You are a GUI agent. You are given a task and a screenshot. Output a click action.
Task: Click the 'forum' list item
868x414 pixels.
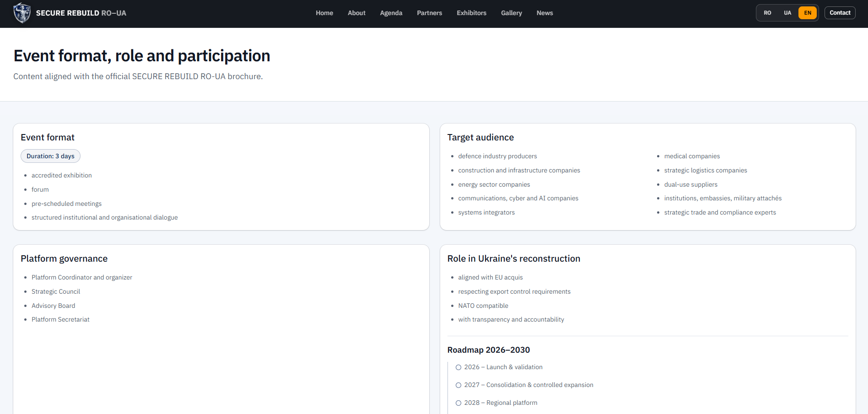40,189
